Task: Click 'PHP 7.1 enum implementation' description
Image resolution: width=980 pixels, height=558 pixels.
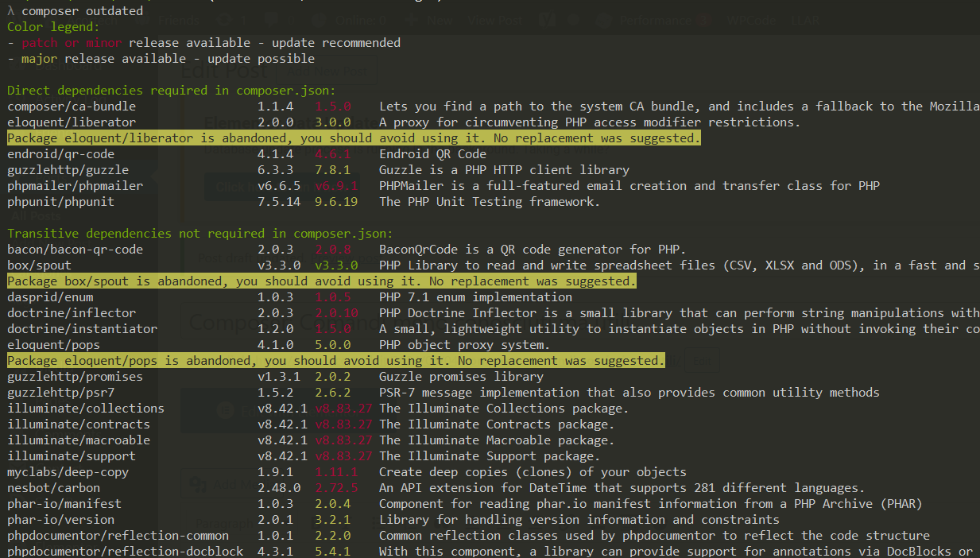Action: coord(475,297)
